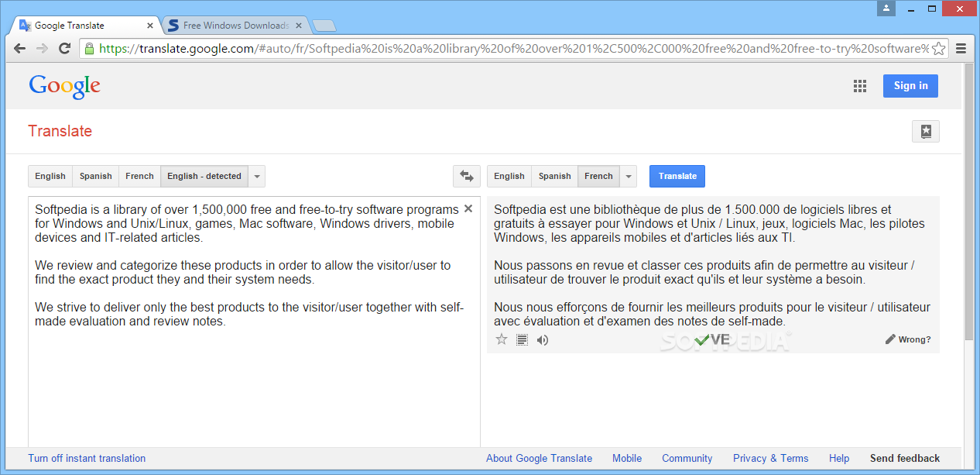Click the Wrong? suggestion link
Viewport: 980px width, 475px height.
coord(908,339)
